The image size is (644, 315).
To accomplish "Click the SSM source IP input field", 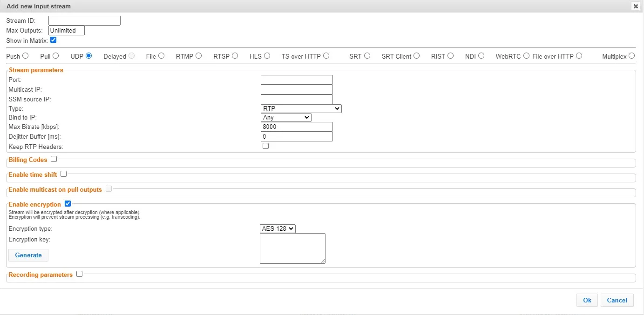I will (x=297, y=99).
